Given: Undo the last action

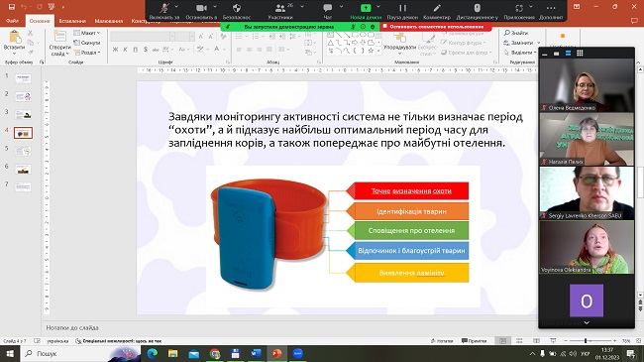Looking at the screenshot, I should pos(24,7).
